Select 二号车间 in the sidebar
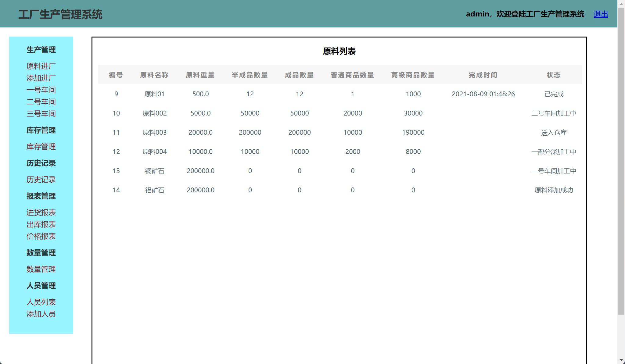This screenshot has width=625, height=364. click(x=41, y=102)
